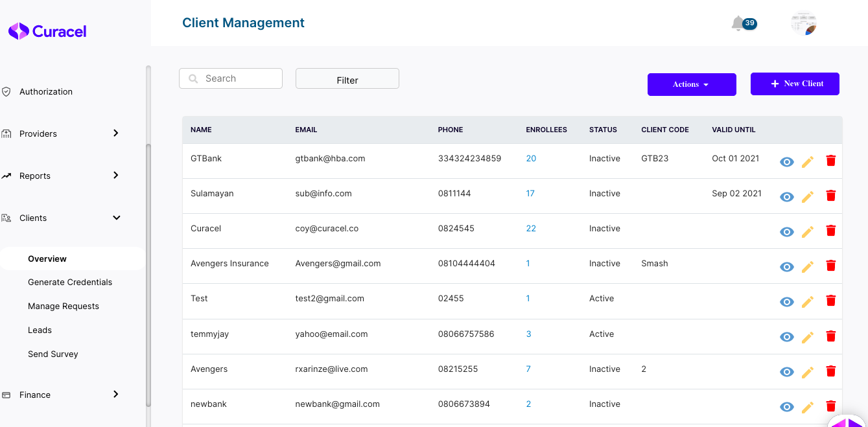Open newbank enrollees count 2
The width and height of the screenshot is (868, 427).
pyautogui.click(x=528, y=404)
